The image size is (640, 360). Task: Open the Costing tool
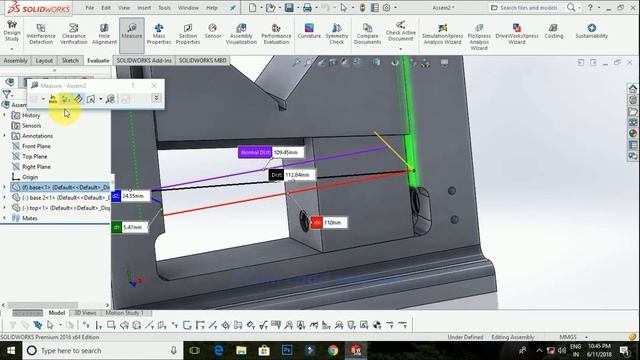pos(553,31)
